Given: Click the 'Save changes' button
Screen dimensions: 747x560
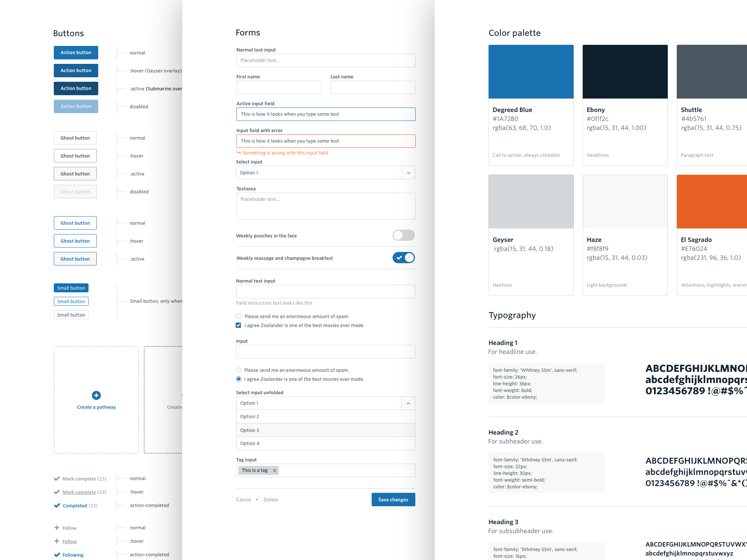Looking at the screenshot, I should click(393, 500).
